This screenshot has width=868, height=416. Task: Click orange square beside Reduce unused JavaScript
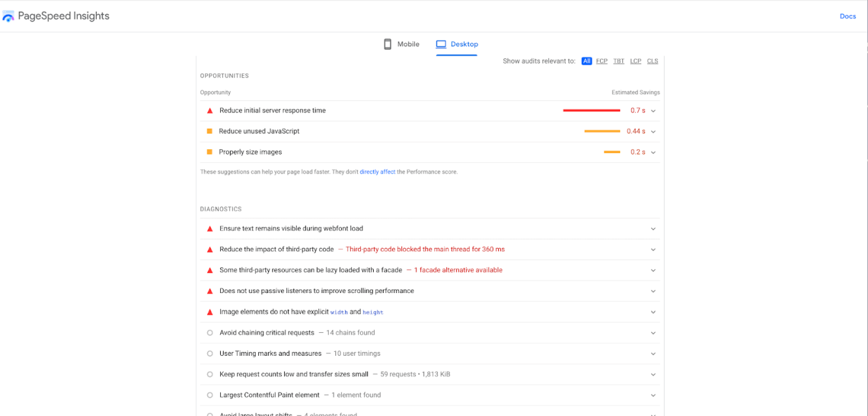(210, 131)
